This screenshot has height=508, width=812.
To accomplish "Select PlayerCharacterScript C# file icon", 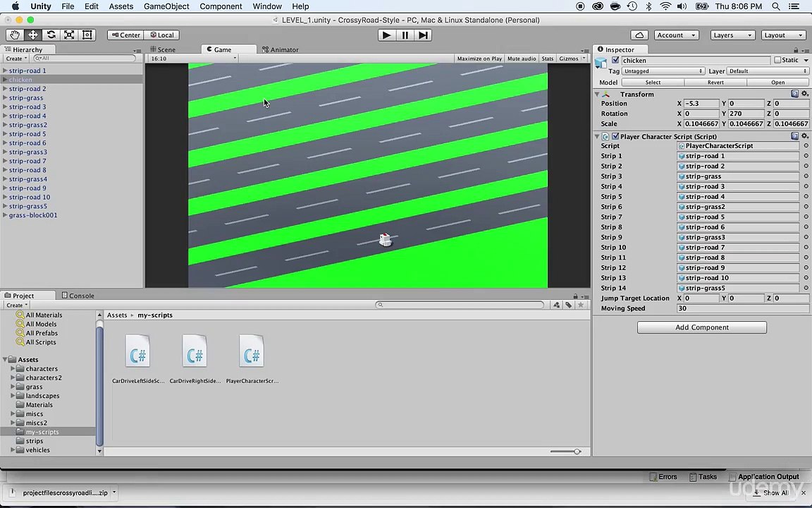I will click(252, 352).
